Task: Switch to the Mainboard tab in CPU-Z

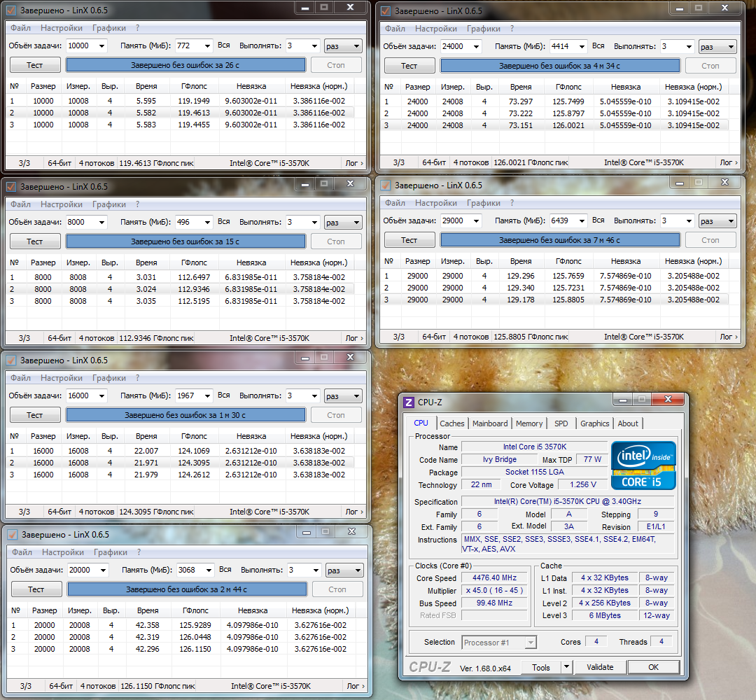Action: pyautogui.click(x=490, y=423)
